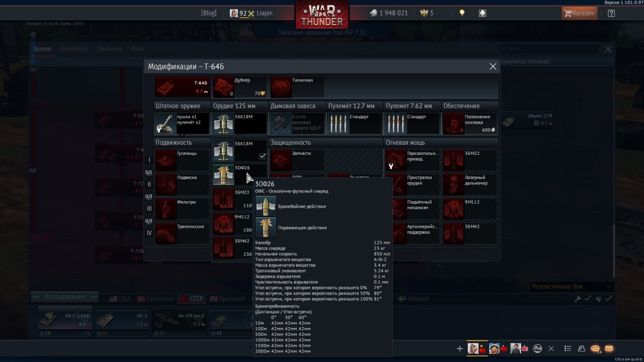The image size is (644, 362).
Task: Select the Британия nation tab
Action: (x=227, y=299)
